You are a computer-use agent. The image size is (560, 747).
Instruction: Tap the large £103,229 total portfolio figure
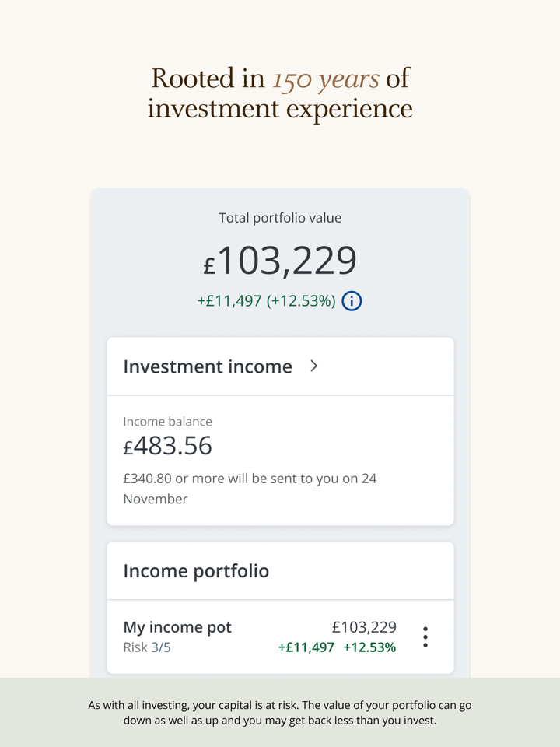[x=280, y=261]
